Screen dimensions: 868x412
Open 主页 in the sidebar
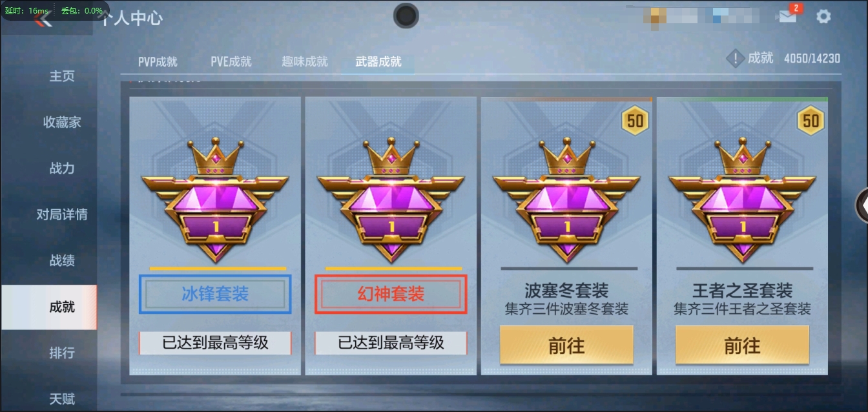click(x=62, y=76)
